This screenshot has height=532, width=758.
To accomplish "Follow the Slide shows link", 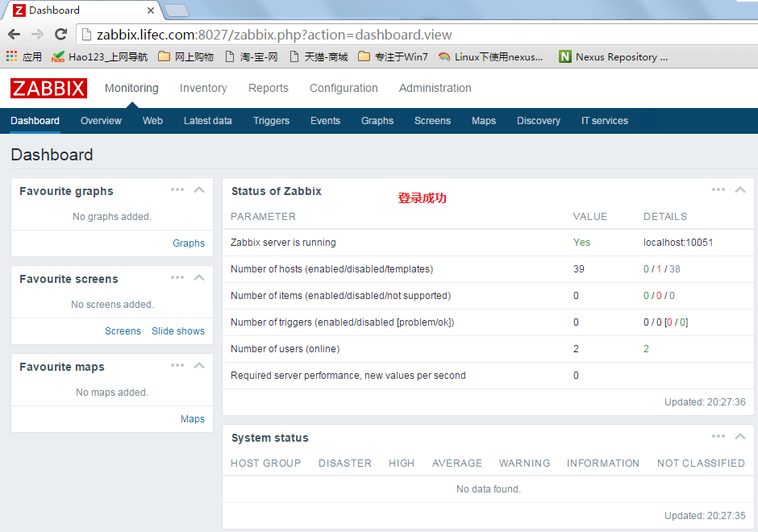I will (x=178, y=331).
